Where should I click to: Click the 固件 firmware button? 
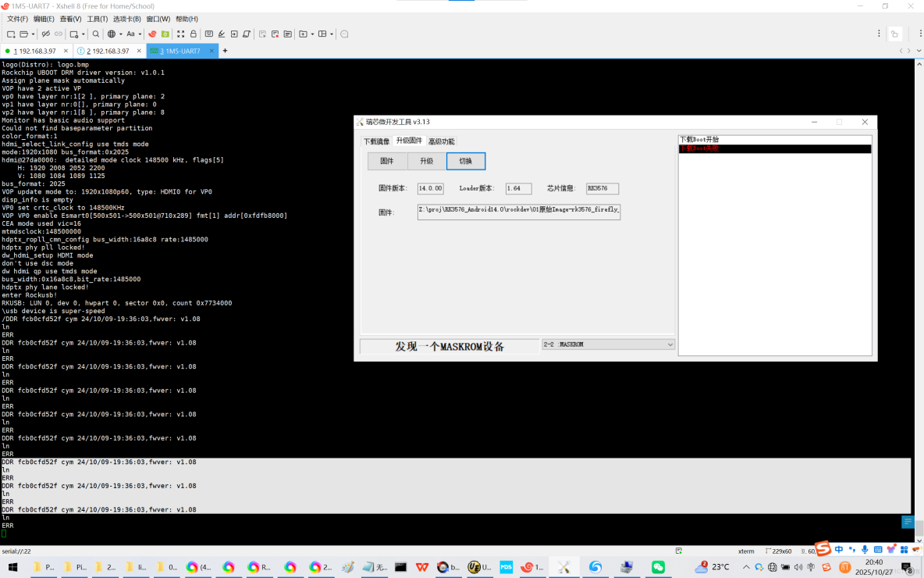click(387, 161)
